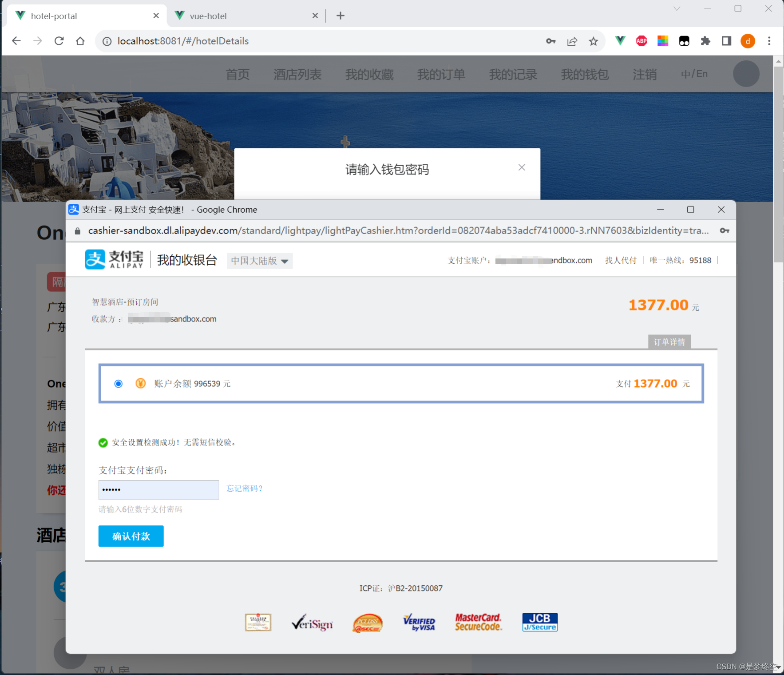The height and width of the screenshot is (675, 784).
Task: Toggle the browser side panel
Action: [x=727, y=41]
